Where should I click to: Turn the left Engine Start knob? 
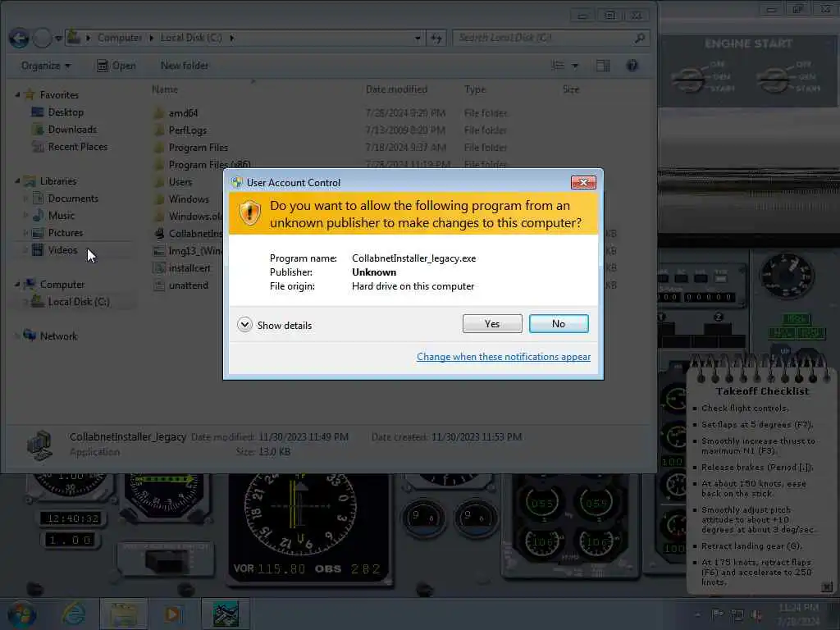coord(689,79)
